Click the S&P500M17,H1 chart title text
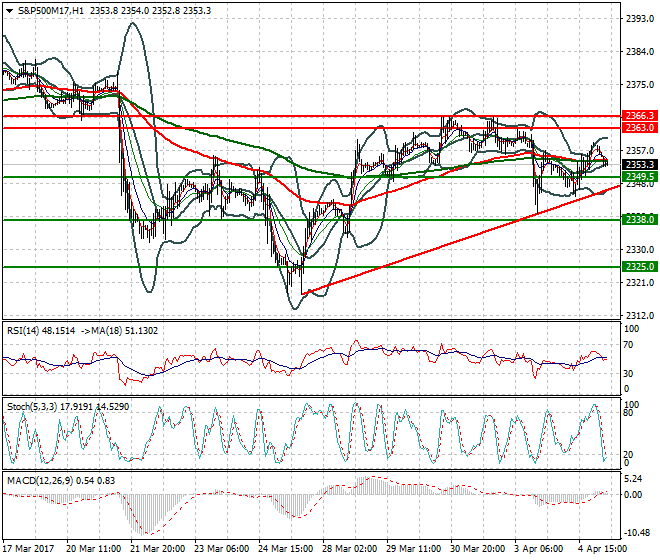This screenshot has width=660, height=560. 51,11
